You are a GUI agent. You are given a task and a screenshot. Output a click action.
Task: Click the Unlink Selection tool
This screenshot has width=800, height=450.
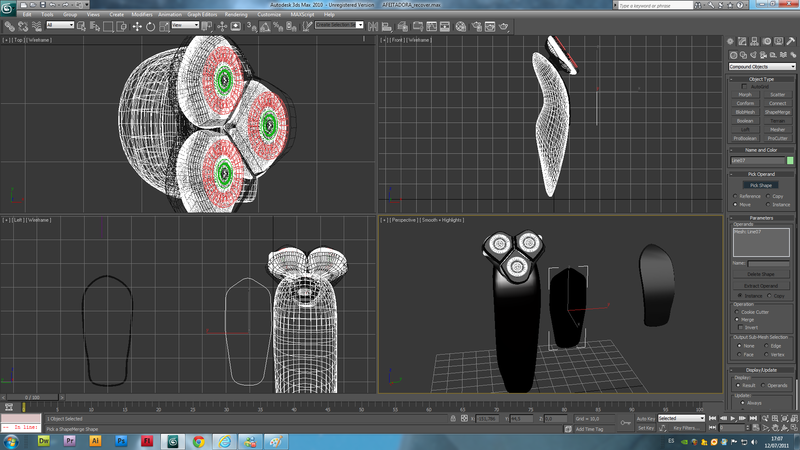click(23, 27)
